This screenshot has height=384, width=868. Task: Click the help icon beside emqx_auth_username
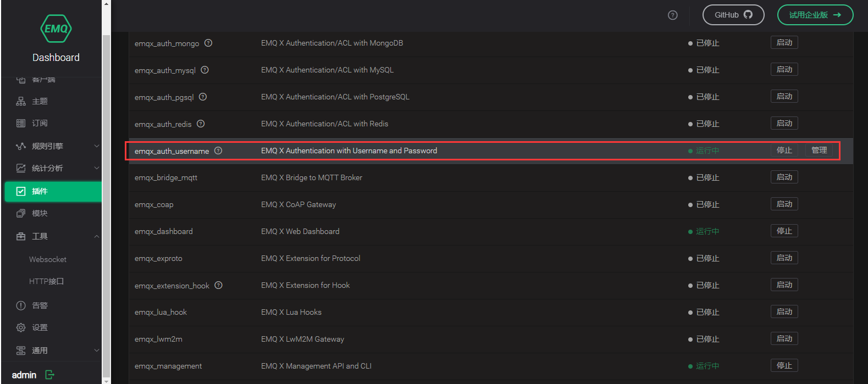pyautogui.click(x=218, y=151)
